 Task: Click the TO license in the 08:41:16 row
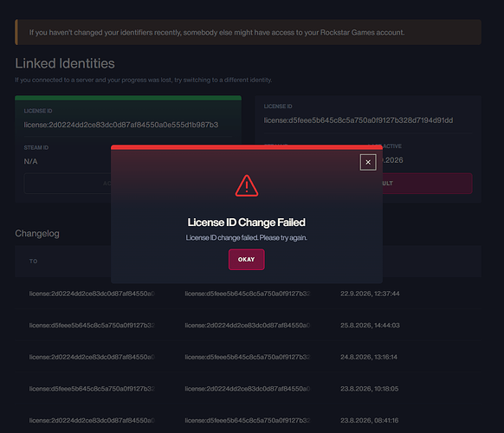(92, 420)
